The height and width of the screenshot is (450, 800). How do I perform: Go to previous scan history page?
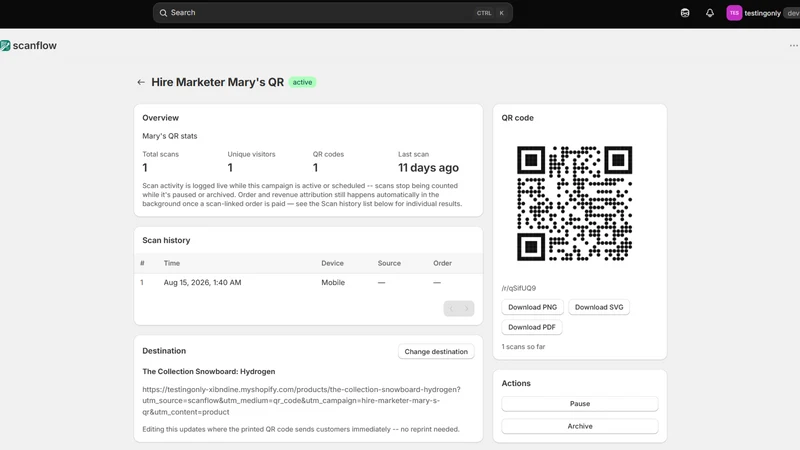[451, 308]
